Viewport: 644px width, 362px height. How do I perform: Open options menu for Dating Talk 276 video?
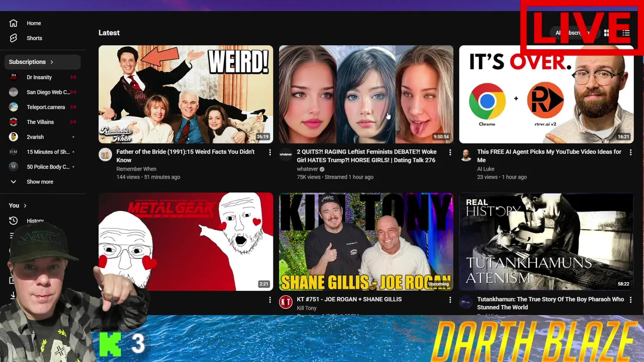450,152
